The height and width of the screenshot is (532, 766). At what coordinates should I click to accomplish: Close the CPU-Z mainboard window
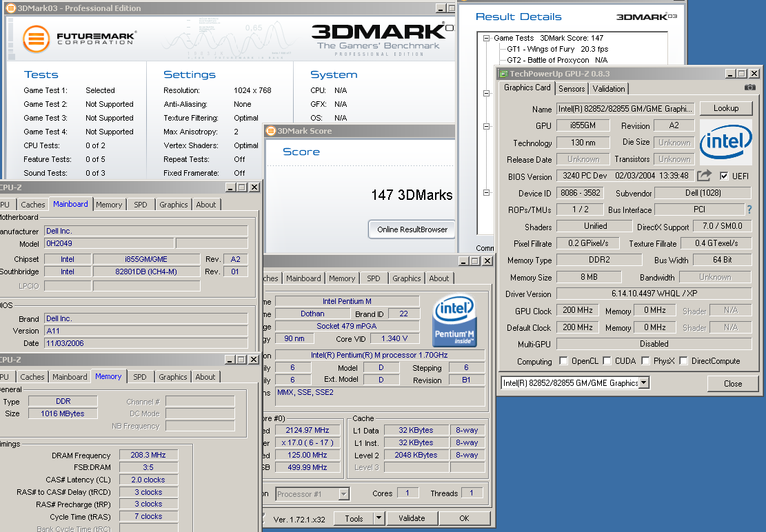pos(254,187)
